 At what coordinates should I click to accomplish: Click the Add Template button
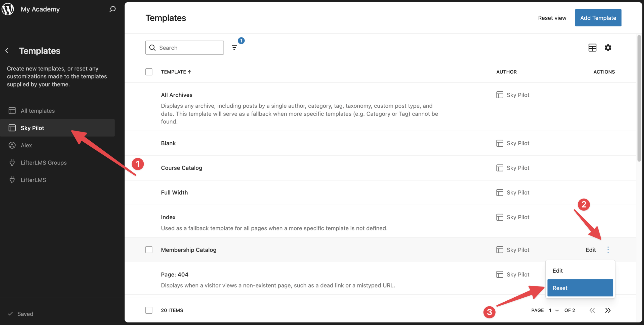[598, 18]
